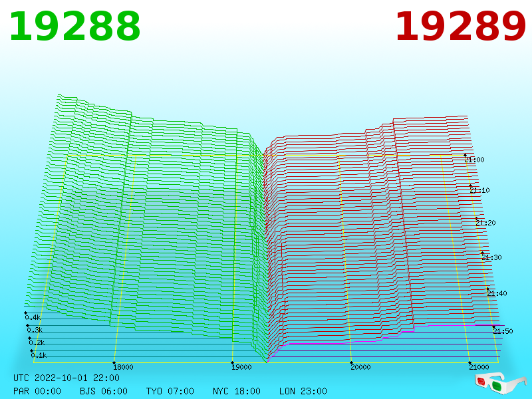Click the 18000 price axis label
Viewport: 532px width, 399px height.
click(123, 367)
